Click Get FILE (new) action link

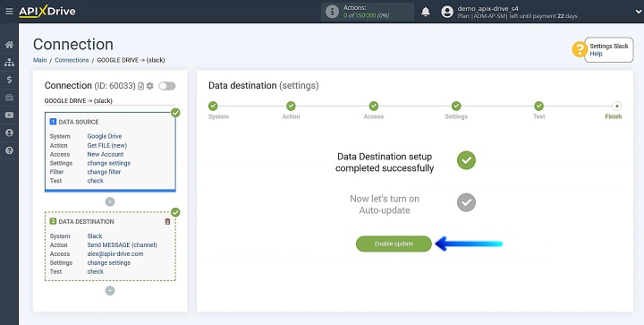pyautogui.click(x=106, y=145)
